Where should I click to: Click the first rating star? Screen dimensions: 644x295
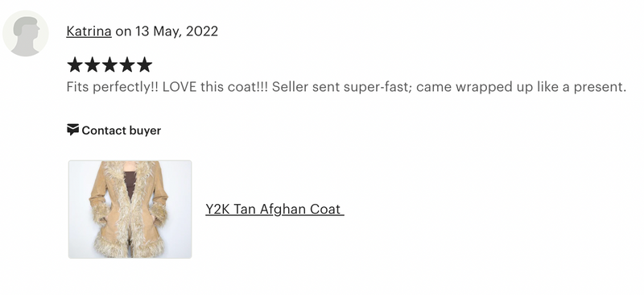coord(75,64)
